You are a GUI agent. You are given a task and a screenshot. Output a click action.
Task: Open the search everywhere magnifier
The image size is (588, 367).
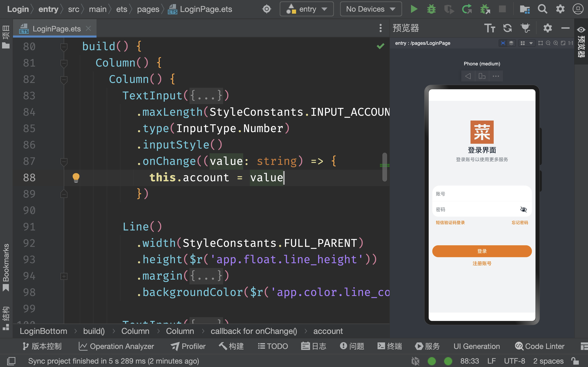click(542, 9)
